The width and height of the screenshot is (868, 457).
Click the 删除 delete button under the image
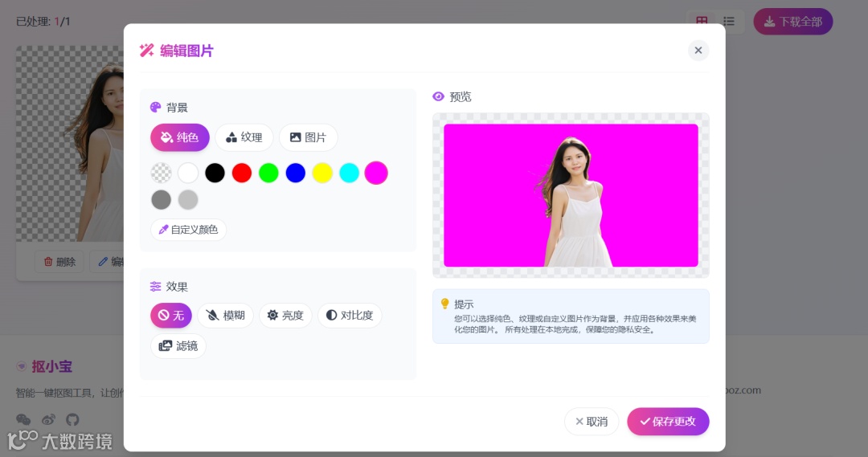59,262
